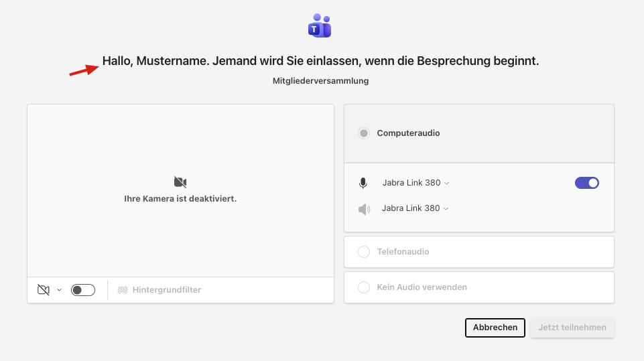Click the Jetzt teilnehmen button
This screenshot has width=644, height=361.
point(572,328)
